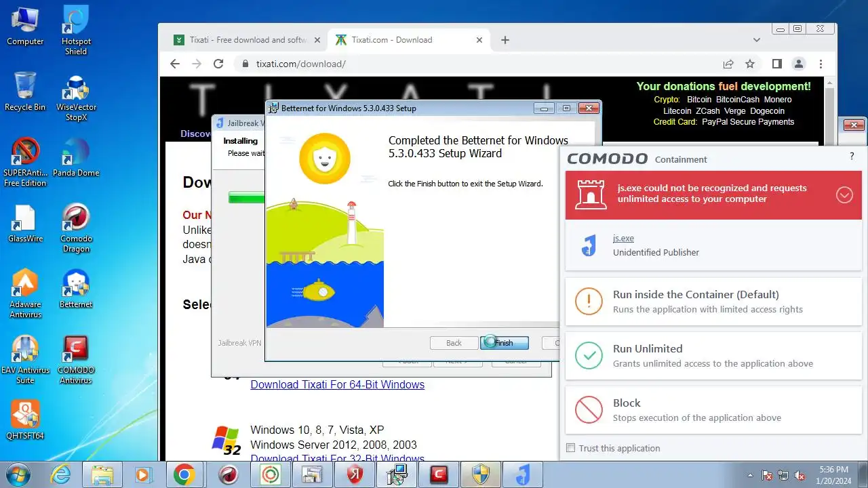Close the Tixati.com Download tab
Screen dimensions: 868x488
479,40
